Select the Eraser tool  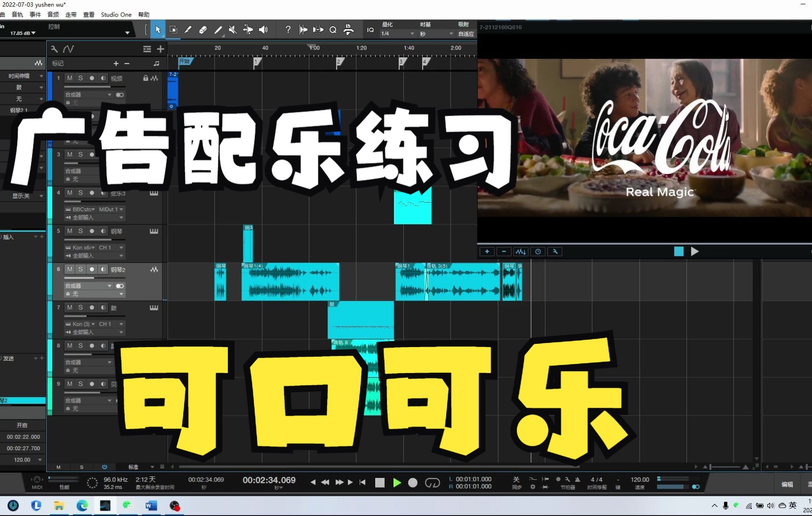pos(203,30)
